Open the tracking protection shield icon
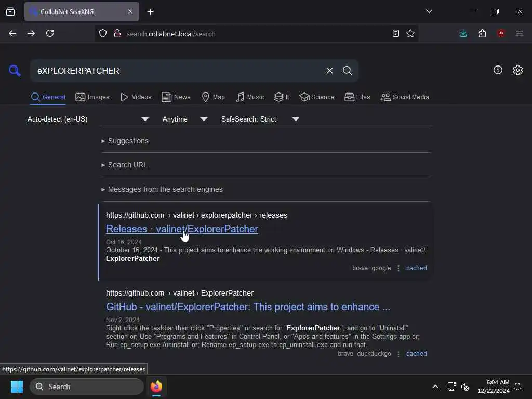532x399 pixels. [103, 33]
